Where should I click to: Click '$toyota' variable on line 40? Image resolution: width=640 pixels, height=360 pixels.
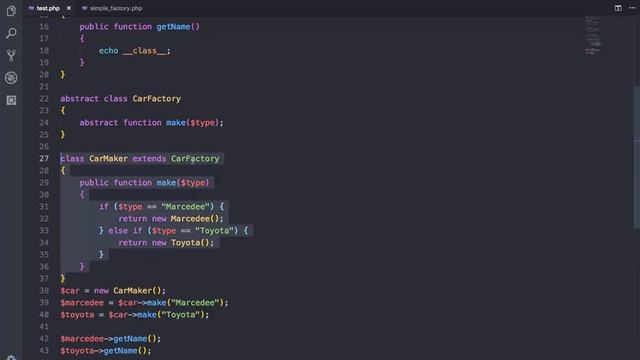point(77,314)
